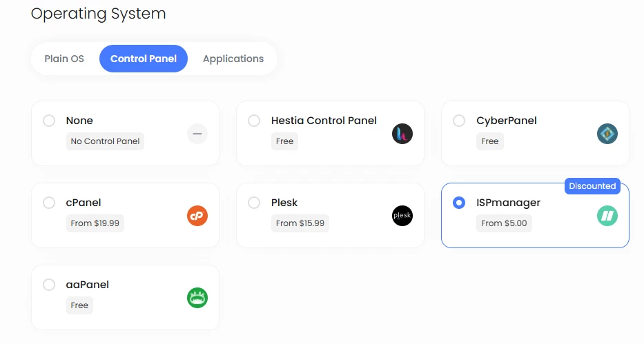Select the None radio button
Screen dimensions: 644x344
click(x=49, y=121)
